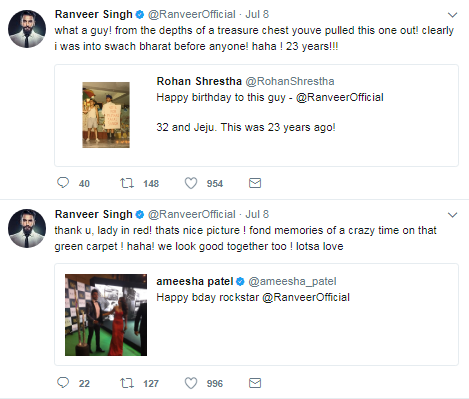The image size is (469, 399).
Task: Like the tweet with 996 likes
Action: coord(191,383)
